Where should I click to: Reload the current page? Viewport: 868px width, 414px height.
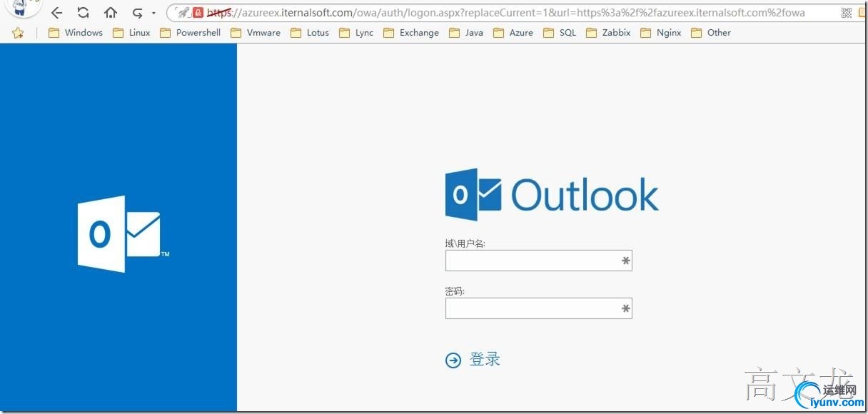pyautogui.click(x=84, y=13)
